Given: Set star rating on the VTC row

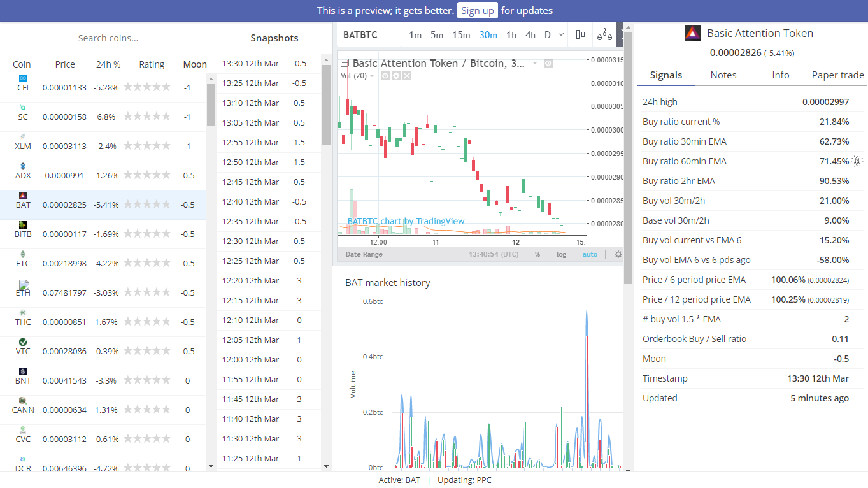Looking at the screenshot, I should (x=147, y=351).
